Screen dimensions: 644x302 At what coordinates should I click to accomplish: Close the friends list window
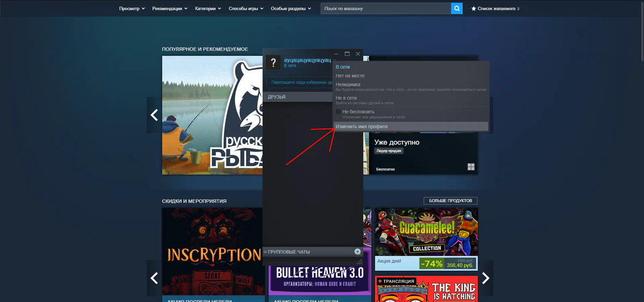coord(358,54)
